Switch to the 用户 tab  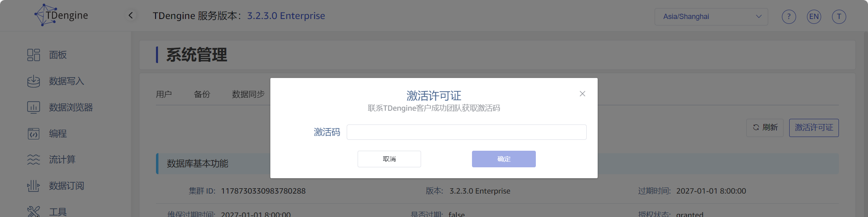[164, 94]
